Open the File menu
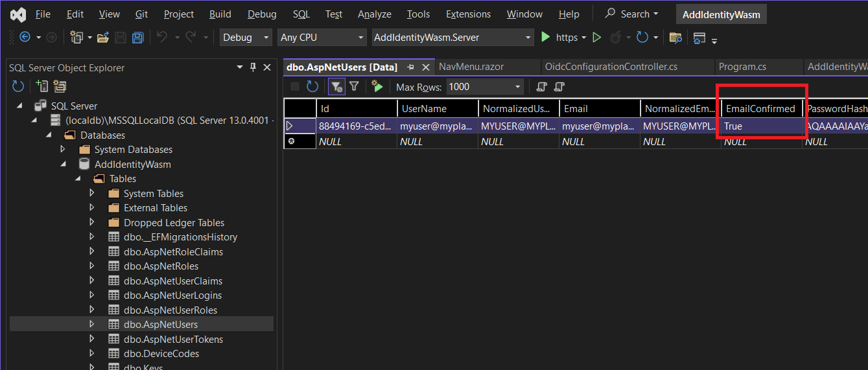The image size is (868, 370). pos(43,14)
